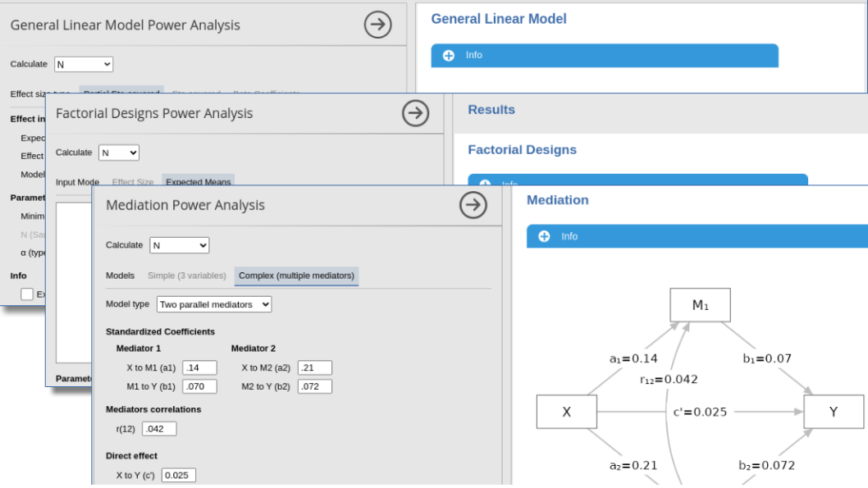Switch to Simple (3 variables) tab

click(188, 276)
